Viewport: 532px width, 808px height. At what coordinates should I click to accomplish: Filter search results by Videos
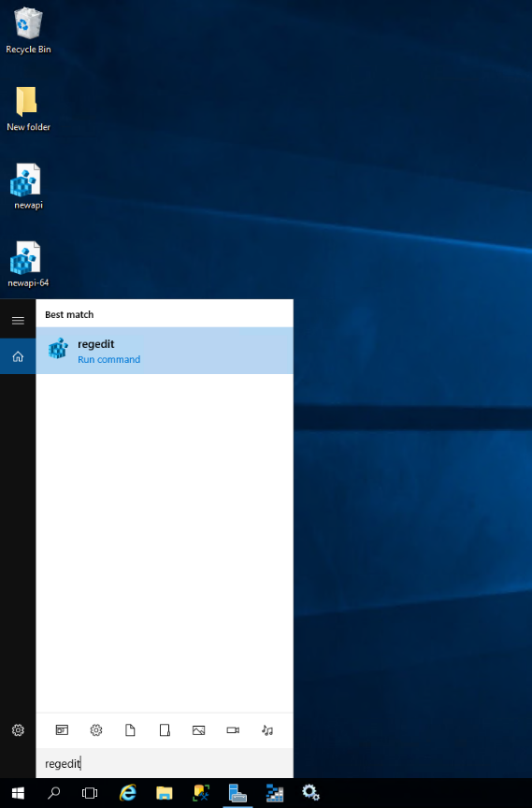click(x=234, y=729)
